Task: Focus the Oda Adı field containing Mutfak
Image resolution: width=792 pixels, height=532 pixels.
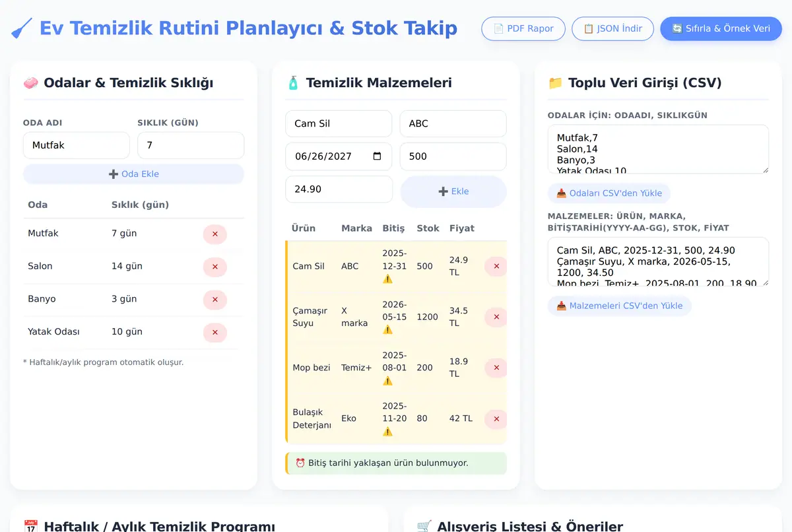Action: [77, 145]
